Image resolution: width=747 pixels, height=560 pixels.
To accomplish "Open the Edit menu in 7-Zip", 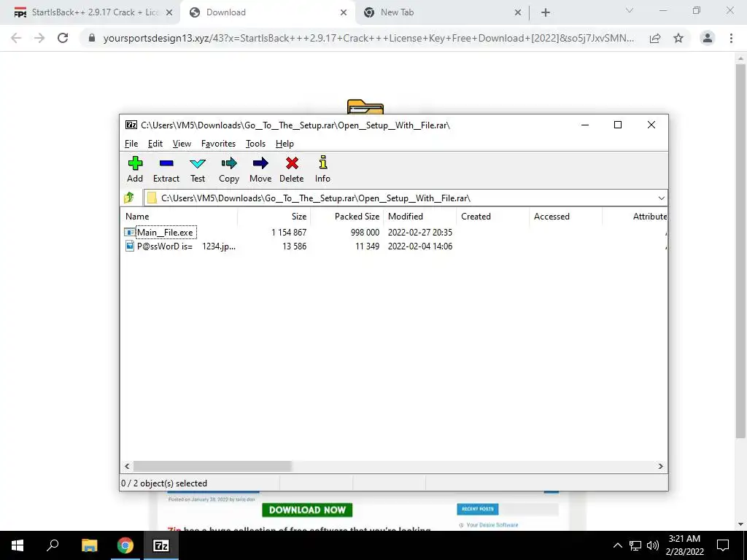I will point(155,144).
